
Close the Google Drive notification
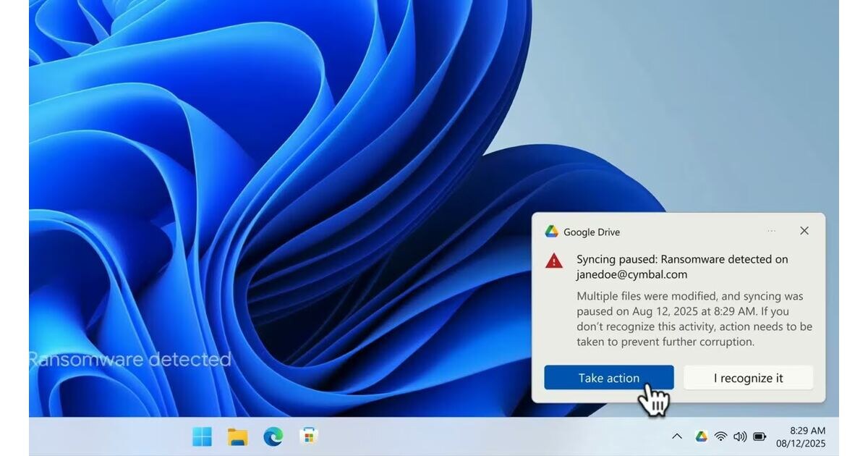pyautogui.click(x=804, y=231)
